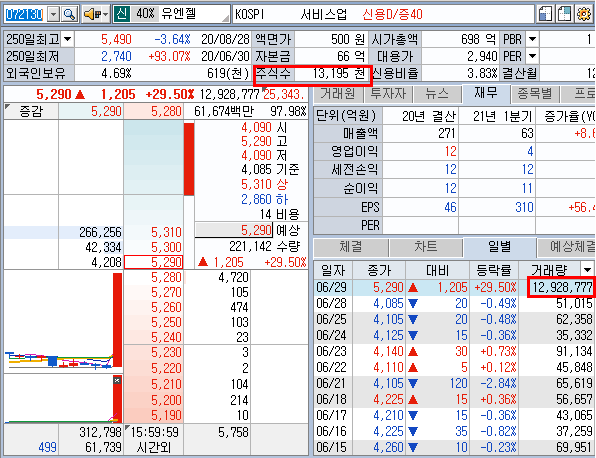Open the stock code history dropdown

54,14
